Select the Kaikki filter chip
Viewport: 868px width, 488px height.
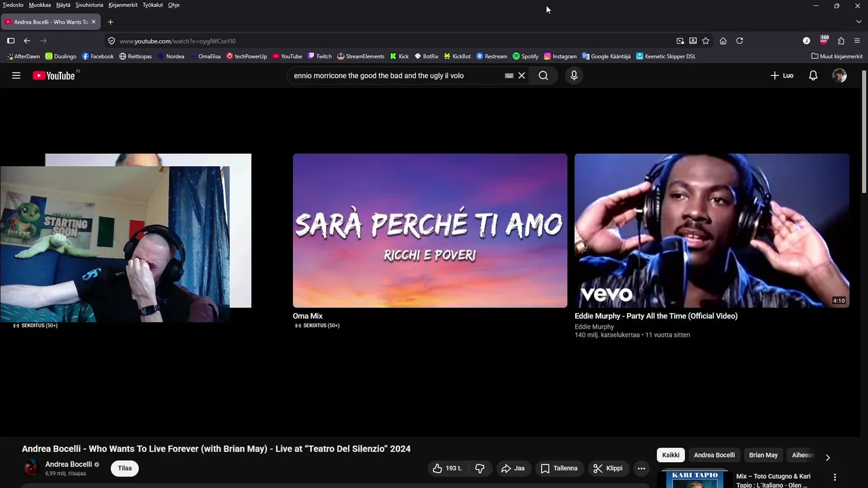click(671, 455)
